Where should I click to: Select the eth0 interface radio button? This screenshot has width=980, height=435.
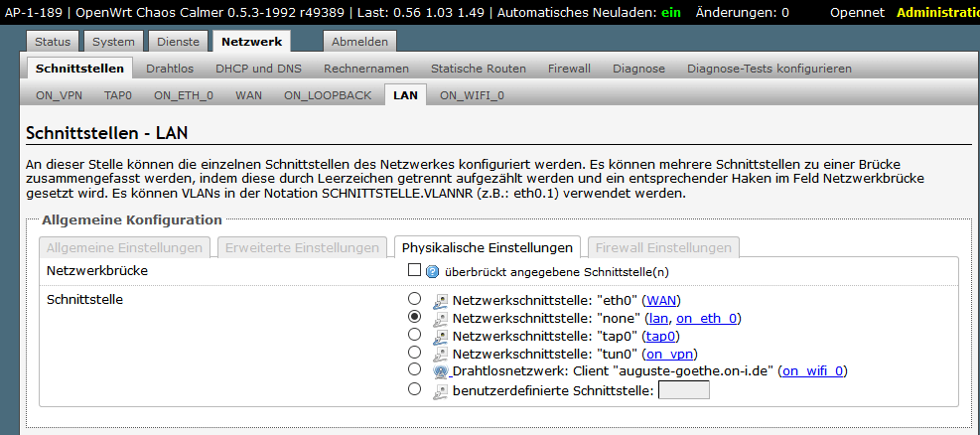click(x=414, y=299)
